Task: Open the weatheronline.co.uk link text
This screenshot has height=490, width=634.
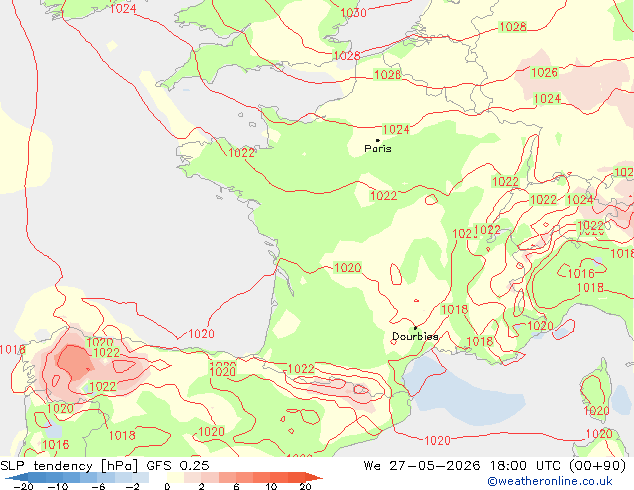Action: [x=550, y=481]
